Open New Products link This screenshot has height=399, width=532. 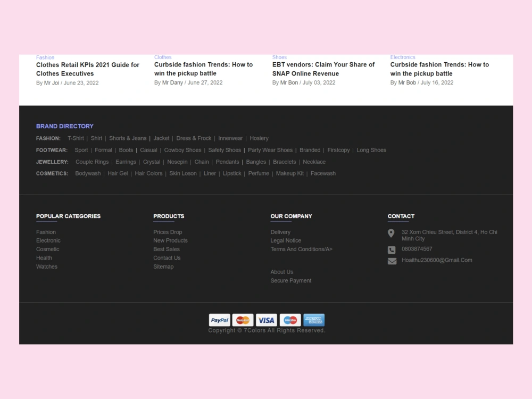point(170,240)
